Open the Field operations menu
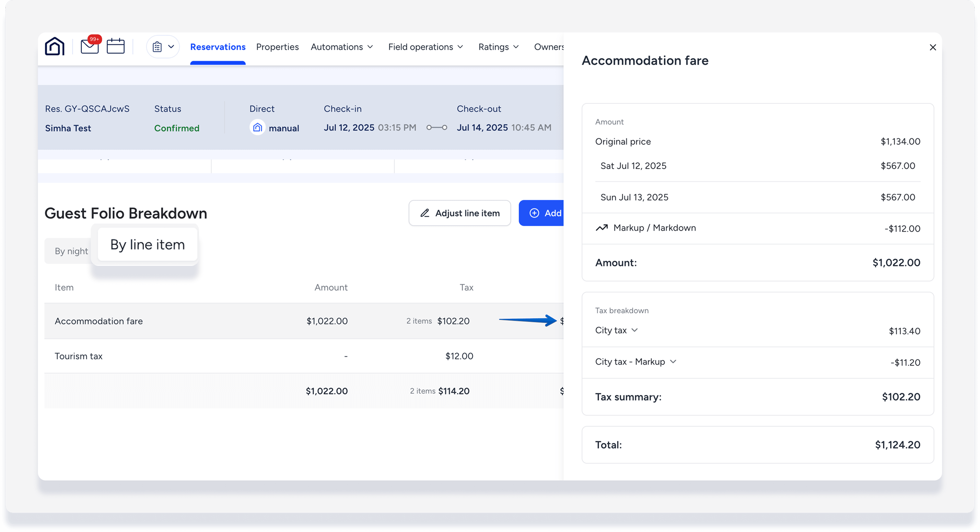The height and width of the screenshot is (532, 980). (x=425, y=47)
